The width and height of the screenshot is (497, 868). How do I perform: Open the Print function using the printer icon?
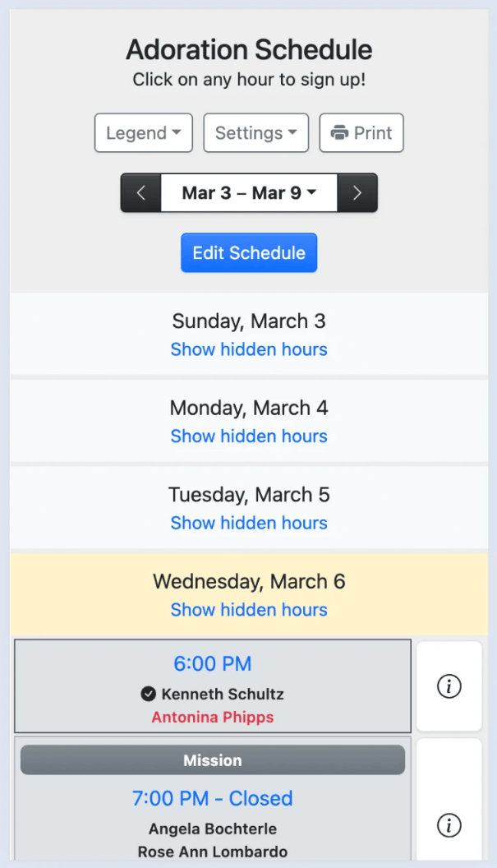point(361,132)
